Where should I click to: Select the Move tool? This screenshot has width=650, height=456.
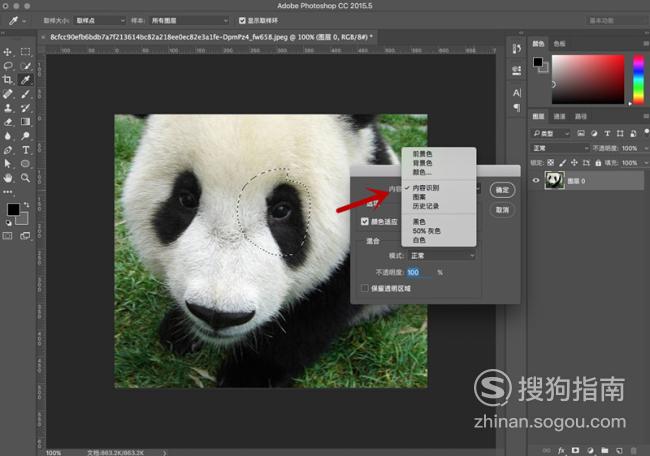tap(7, 52)
